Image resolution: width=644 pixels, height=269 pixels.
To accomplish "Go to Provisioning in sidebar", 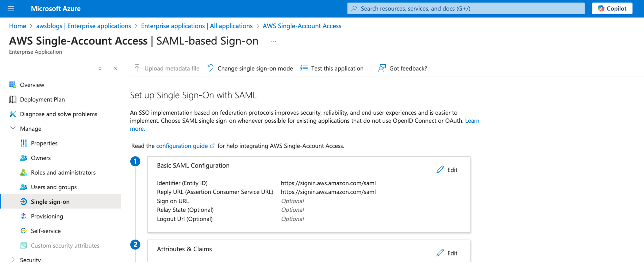I will (x=47, y=216).
